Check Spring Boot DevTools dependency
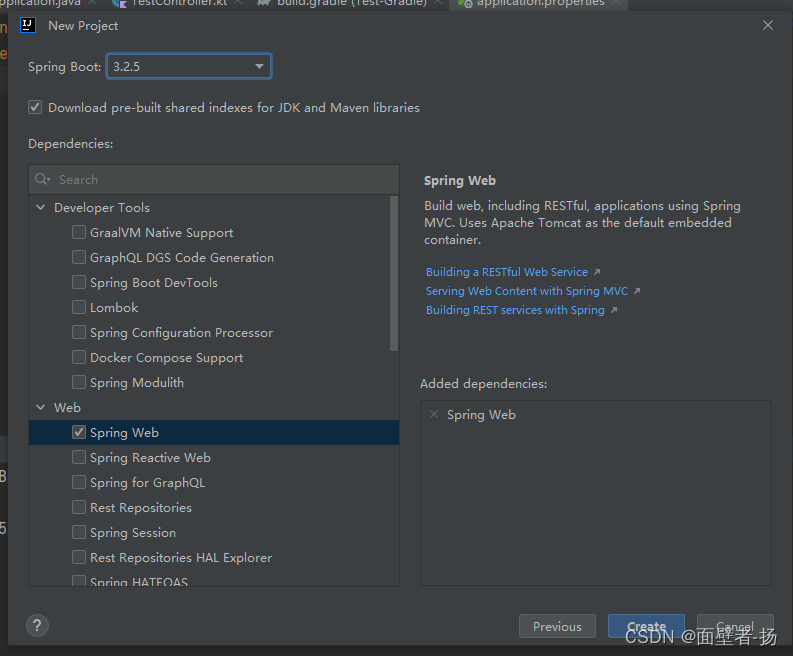This screenshot has width=793, height=656. [79, 282]
